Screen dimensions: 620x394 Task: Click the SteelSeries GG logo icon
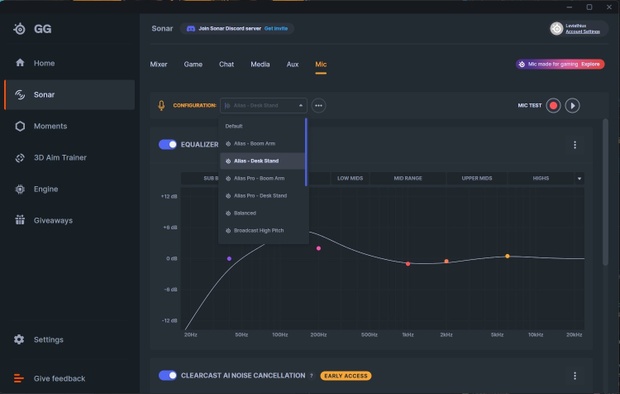[19, 29]
